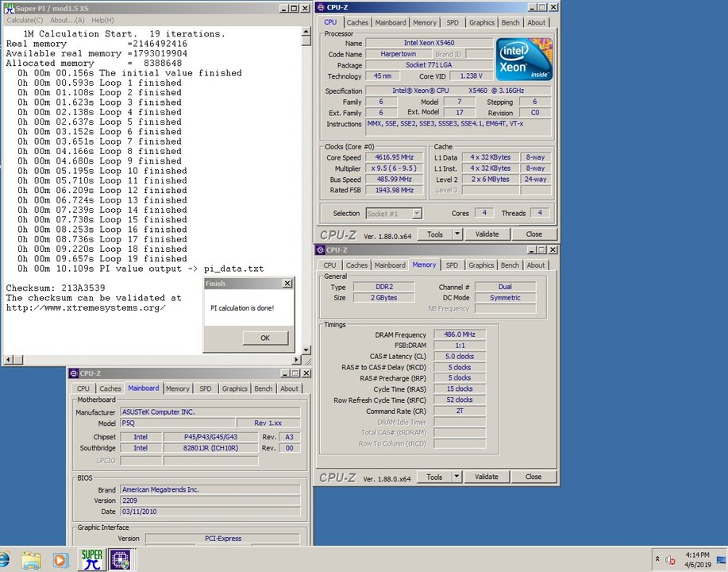Click the Multiplier value x 9.5 (6 - 9.5)

tap(395, 168)
